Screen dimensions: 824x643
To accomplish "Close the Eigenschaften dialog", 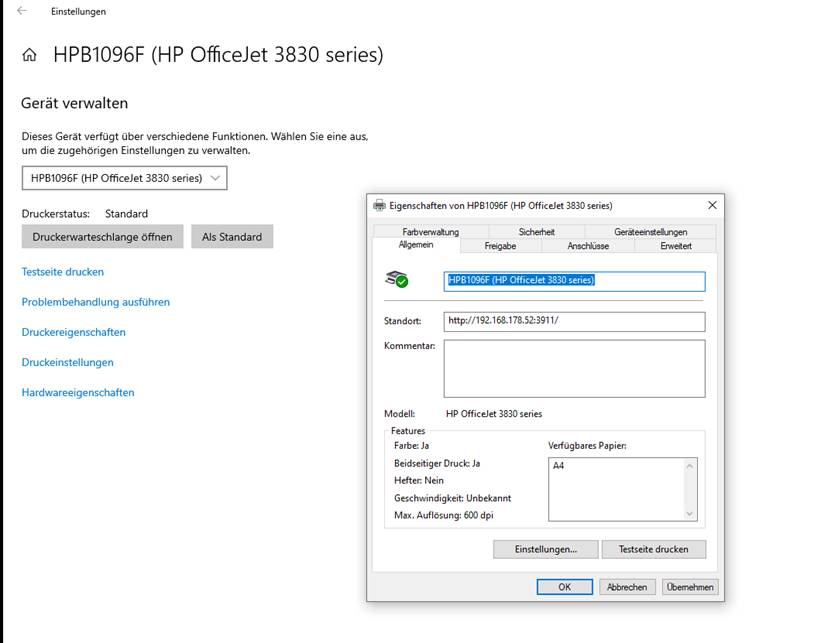I will tap(712, 205).
